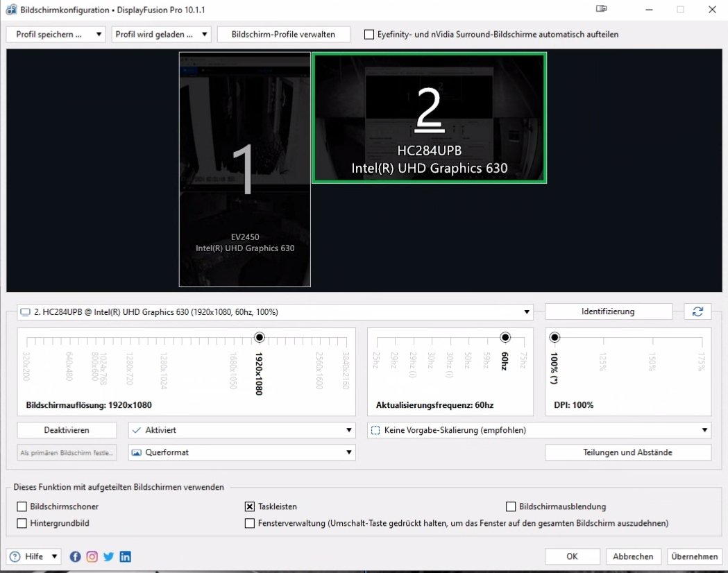Enable the Bildschirmschoner checkbox
This screenshot has height=573, width=728.
(x=22, y=506)
